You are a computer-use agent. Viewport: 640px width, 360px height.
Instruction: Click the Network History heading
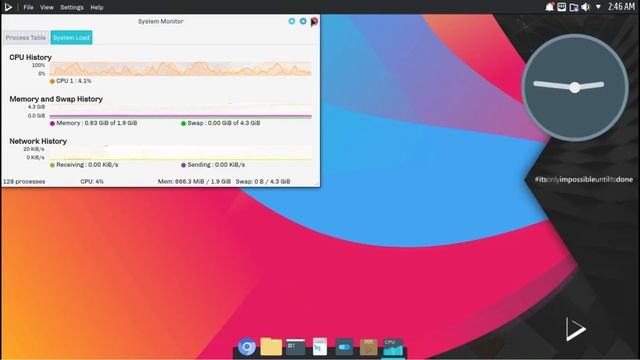tap(38, 141)
